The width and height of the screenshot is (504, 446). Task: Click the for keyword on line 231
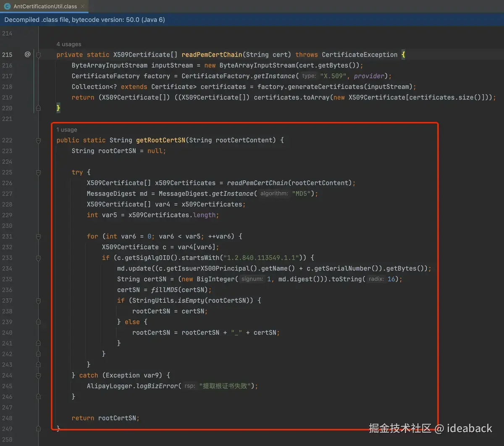pyautogui.click(x=92, y=236)
